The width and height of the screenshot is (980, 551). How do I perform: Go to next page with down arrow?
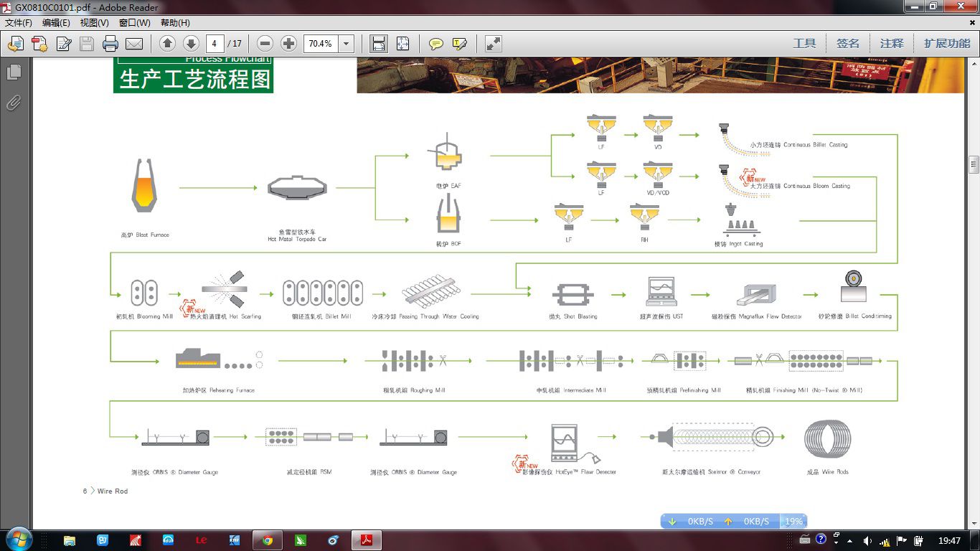191,44
